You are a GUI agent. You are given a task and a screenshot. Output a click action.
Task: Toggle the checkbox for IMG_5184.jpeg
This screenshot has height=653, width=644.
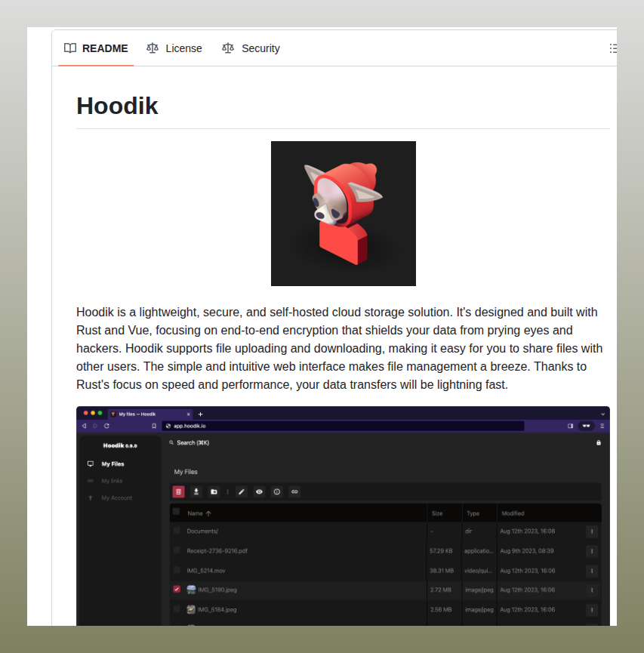tap(177, 609)
